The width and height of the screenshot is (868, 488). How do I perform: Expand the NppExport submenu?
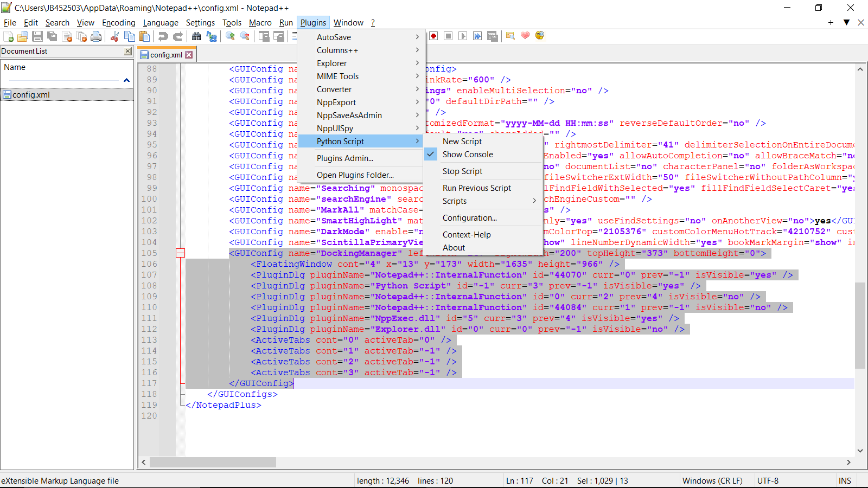[x=361, y=102]
